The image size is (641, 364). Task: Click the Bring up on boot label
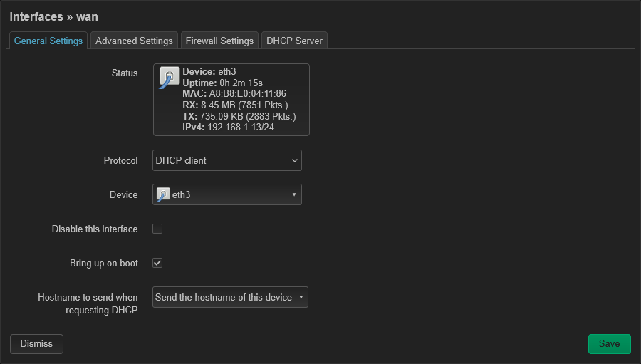click(x=104, y=264)
